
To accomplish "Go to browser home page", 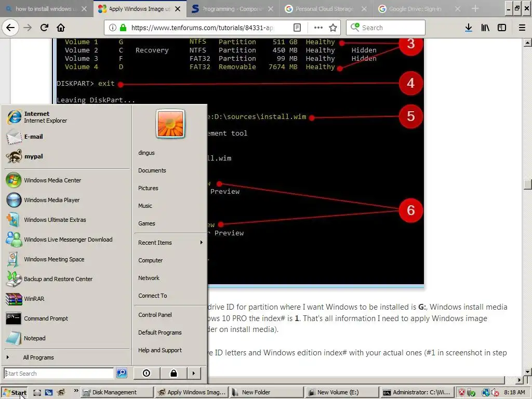I will [61, 28].
